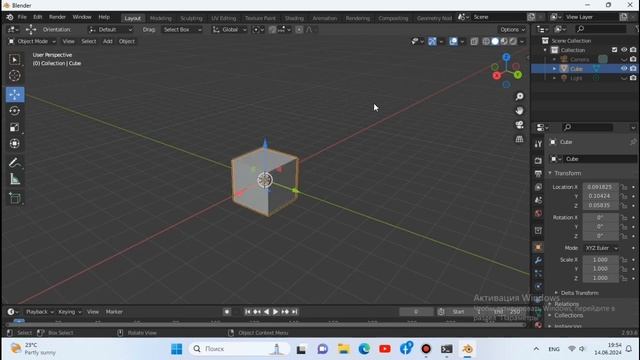Open the viewport Add menu
The width and height of the screenshot is (640, 360).
coord(107,41)
